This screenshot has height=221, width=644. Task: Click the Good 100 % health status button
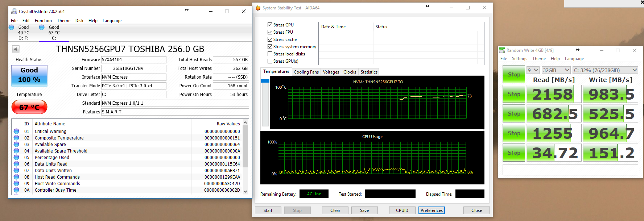pos(29,75)
